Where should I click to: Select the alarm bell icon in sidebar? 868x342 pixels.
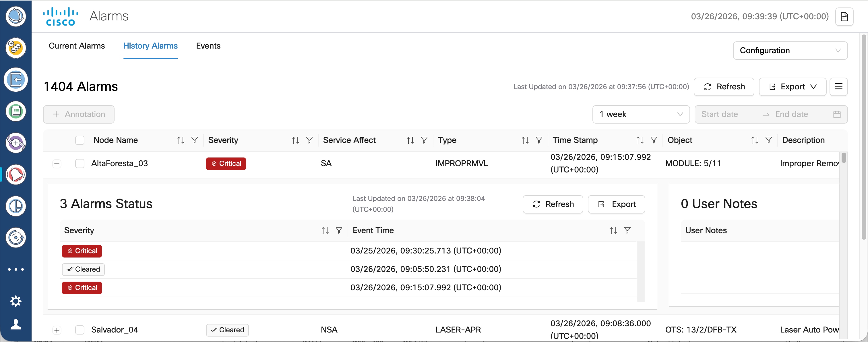[16, 174]
